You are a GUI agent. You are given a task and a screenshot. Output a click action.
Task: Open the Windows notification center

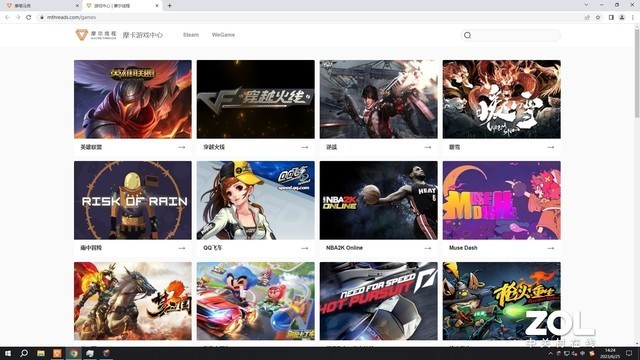(629, 353)
